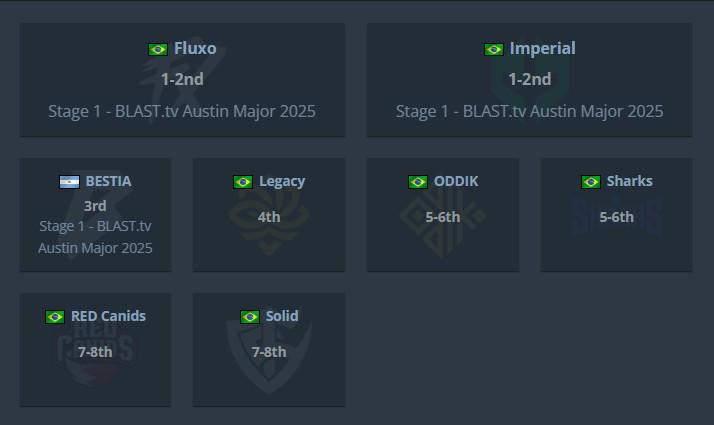Open the ODDIK team link
The image size is (714, 425).
tap(456, 181)
